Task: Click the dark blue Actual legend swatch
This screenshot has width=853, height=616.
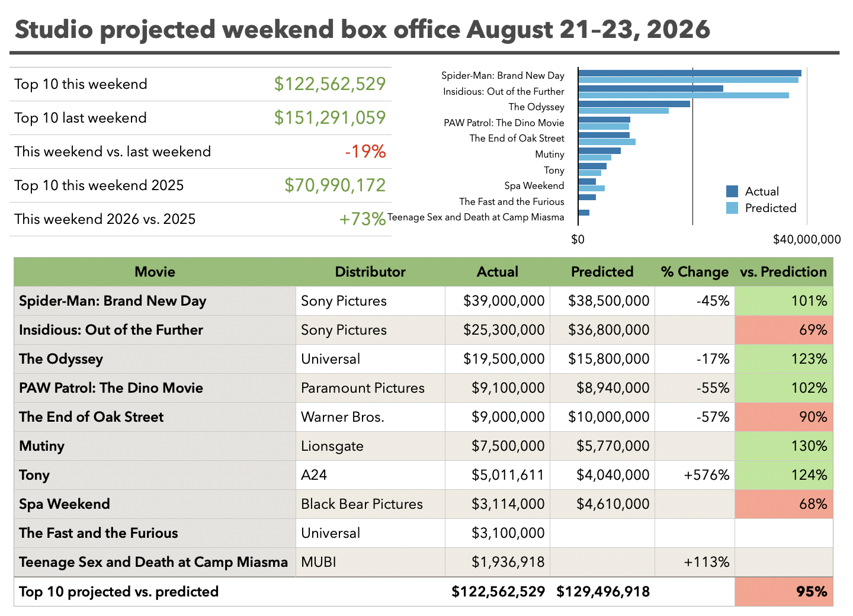Action: point(732,191)
